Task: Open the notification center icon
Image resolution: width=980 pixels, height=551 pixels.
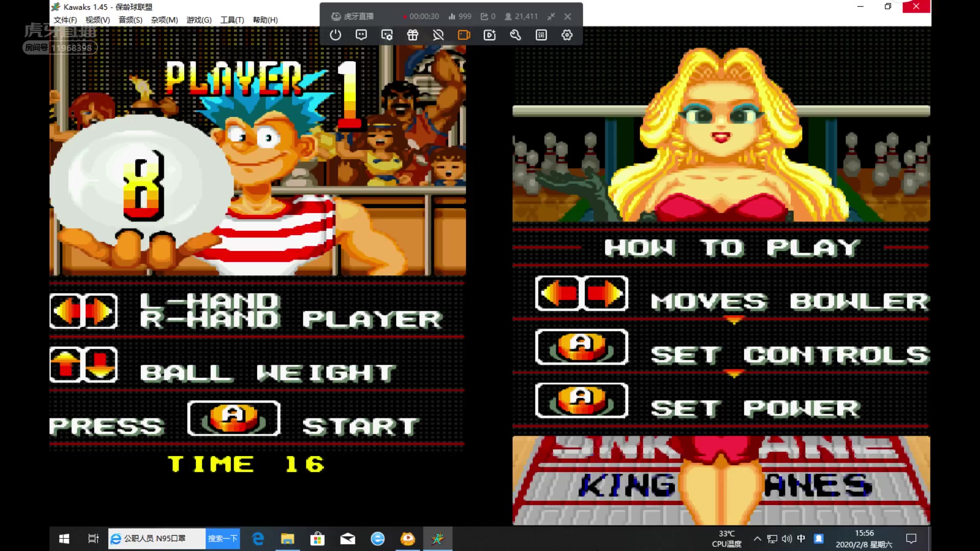Action: tap(911, 539)
